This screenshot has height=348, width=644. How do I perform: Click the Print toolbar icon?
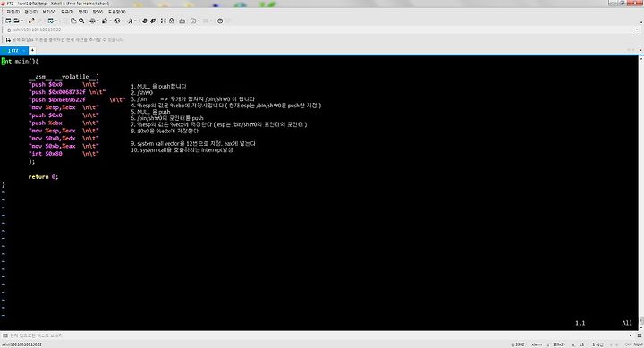(x=93, y=21)
